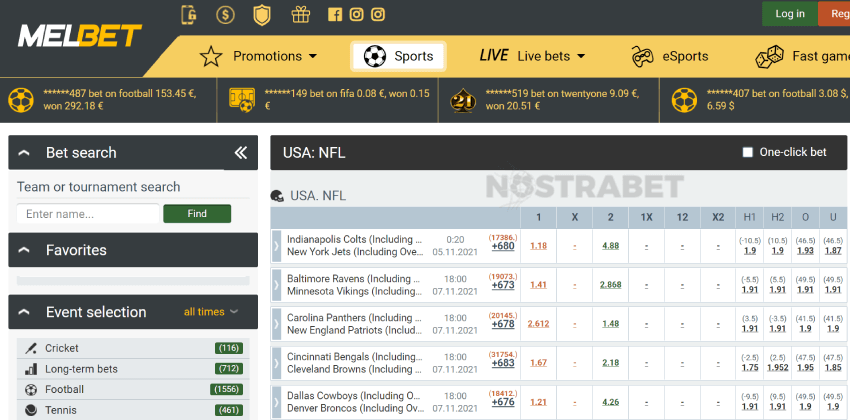Open MELBET Facebook page icon

click(335, 15)
